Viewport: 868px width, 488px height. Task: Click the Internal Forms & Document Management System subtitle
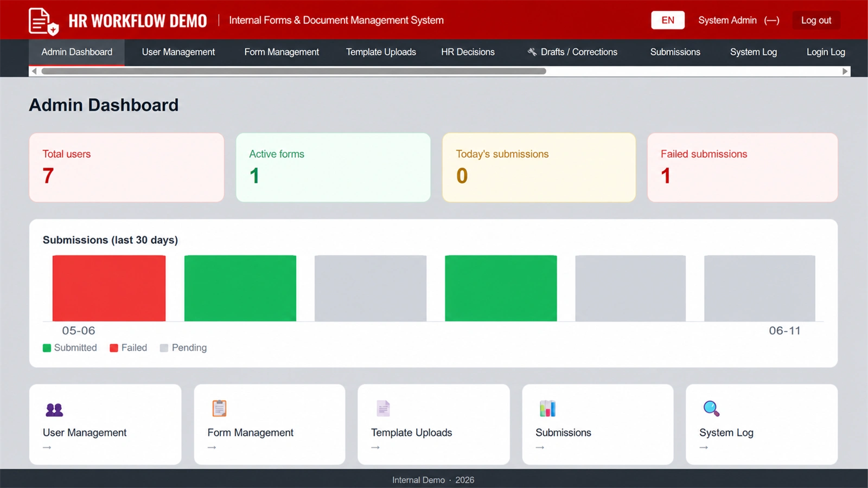tap(336, 20)
